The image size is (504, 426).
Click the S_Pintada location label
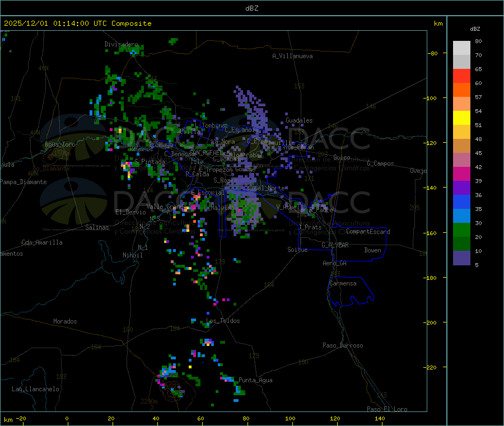[150, 162]
